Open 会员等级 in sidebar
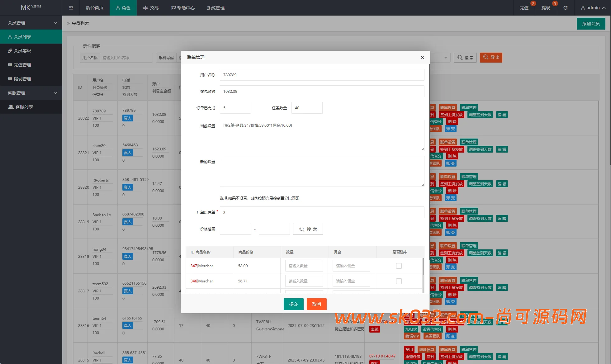Viewport: 611px width, 364px height. click(22, 51)
